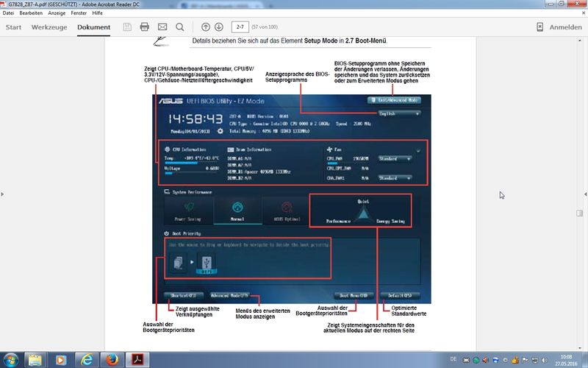Image resolution: width=588 pixels, height=368 pixels.
Task: Open the Bearbeiten menu
Action: point(31,13)
